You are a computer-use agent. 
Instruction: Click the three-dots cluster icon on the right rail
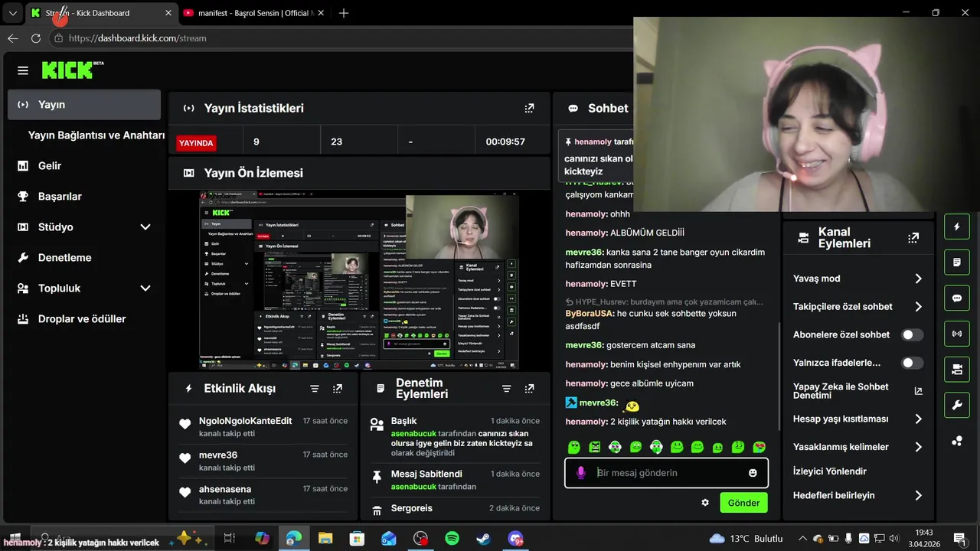(x=957, y=441)
